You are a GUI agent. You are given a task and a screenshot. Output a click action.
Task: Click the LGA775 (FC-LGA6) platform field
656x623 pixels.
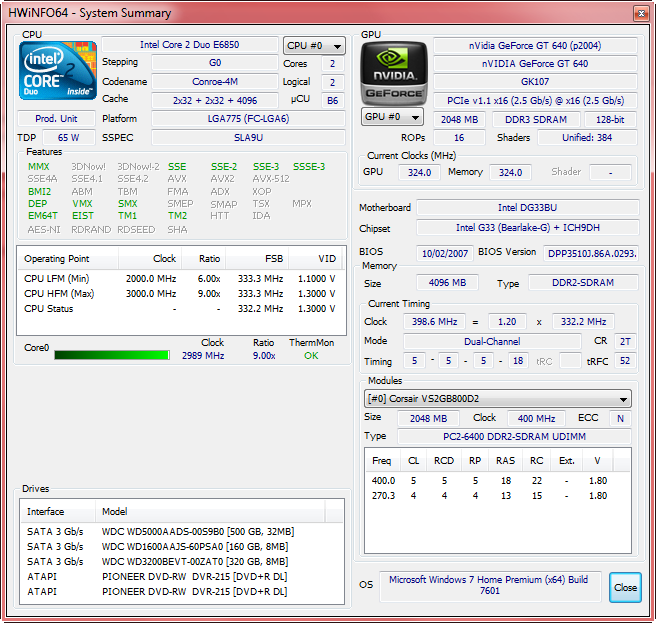coord(248,119)
